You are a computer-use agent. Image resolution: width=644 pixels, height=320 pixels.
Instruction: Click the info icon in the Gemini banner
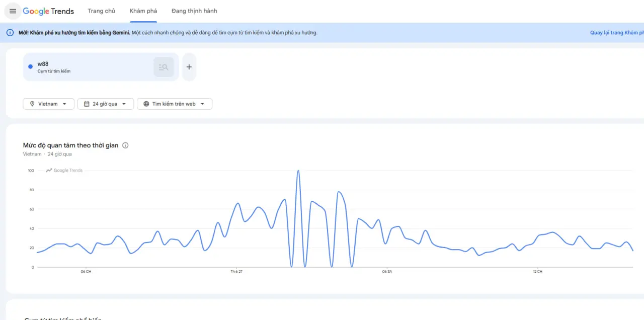[10, 33]
